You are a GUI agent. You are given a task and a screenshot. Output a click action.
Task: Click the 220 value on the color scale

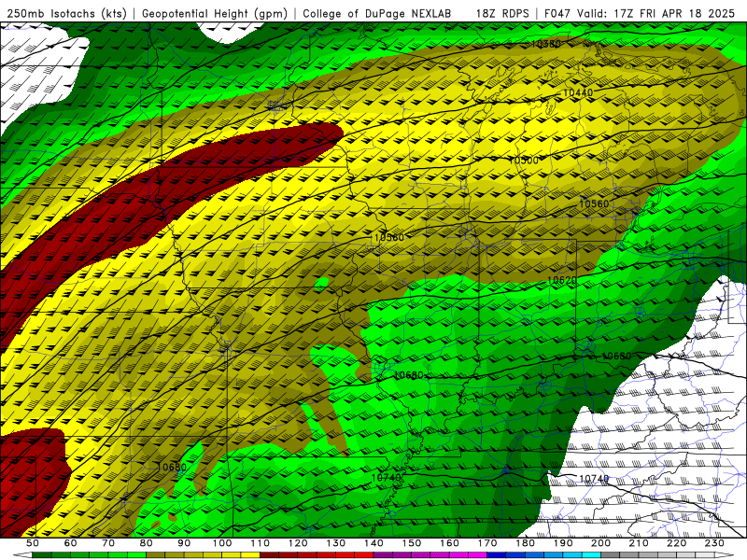coord(676,543)
